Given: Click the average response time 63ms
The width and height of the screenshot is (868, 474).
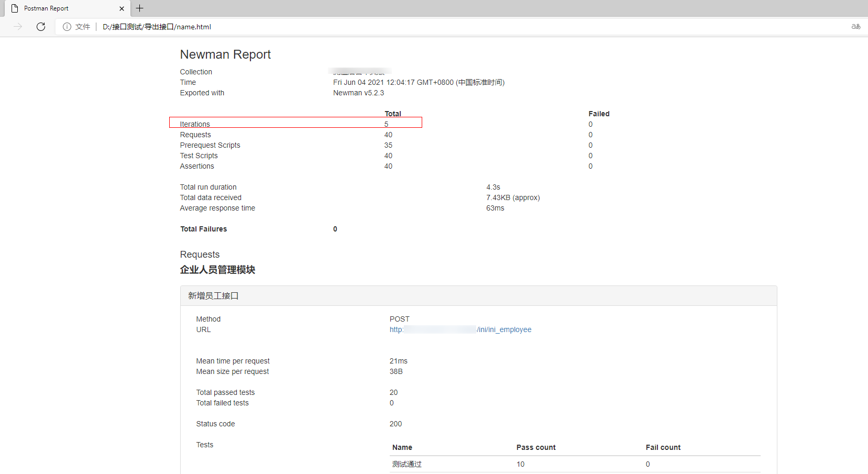Looking at the screenshot, I should coord(495,208).
